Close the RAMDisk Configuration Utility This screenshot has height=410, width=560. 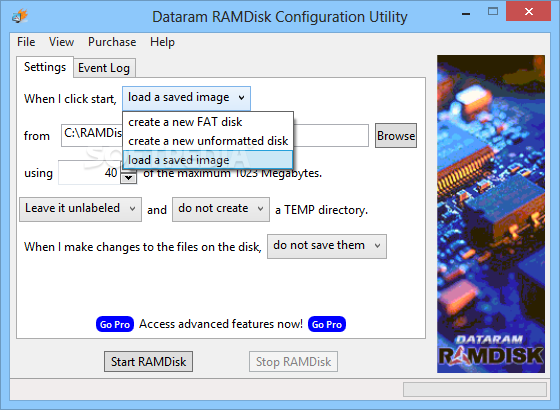coord(529,12)
